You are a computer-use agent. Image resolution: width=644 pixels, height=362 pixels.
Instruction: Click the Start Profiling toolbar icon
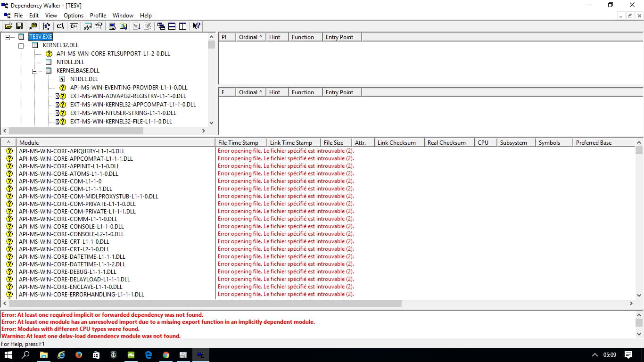(137, 26)
